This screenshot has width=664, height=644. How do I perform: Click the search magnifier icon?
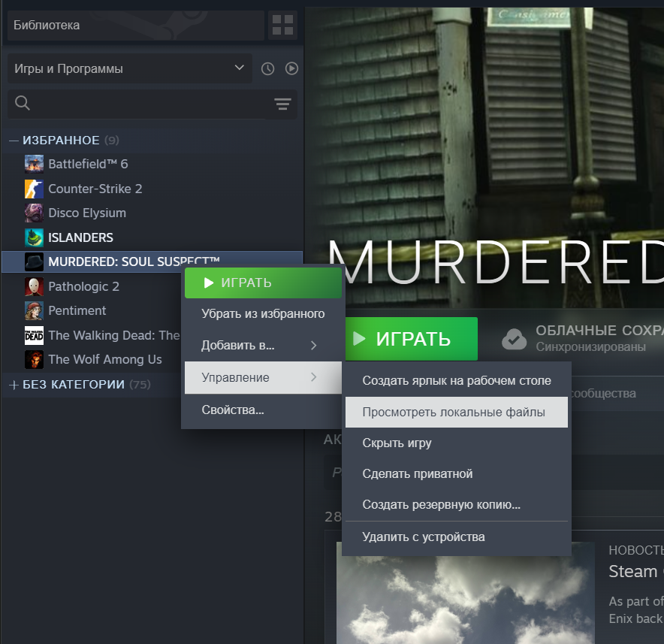coord(22,103)
